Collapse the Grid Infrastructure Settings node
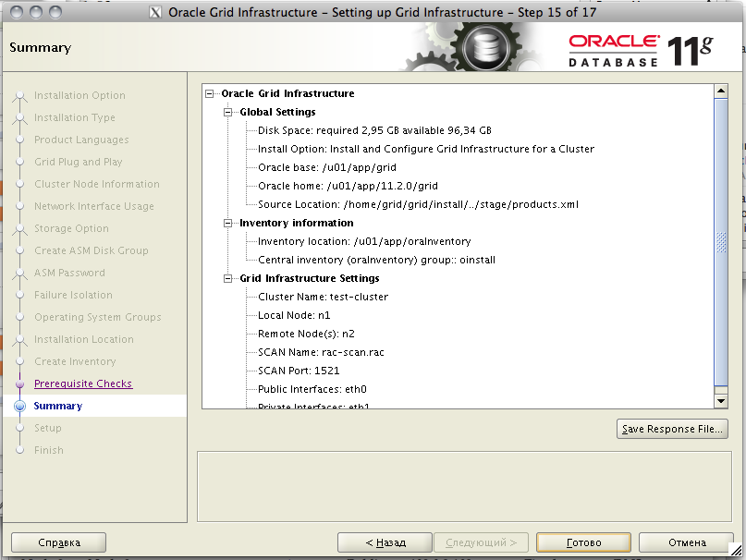The height and width of the screenshot is (560, 746). [x=229, y=278]
